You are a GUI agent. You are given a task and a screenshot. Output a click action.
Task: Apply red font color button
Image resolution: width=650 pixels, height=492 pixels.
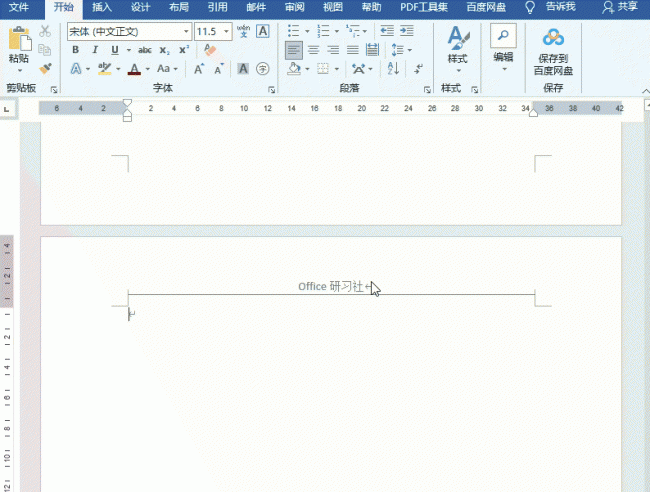coord(134,69)
